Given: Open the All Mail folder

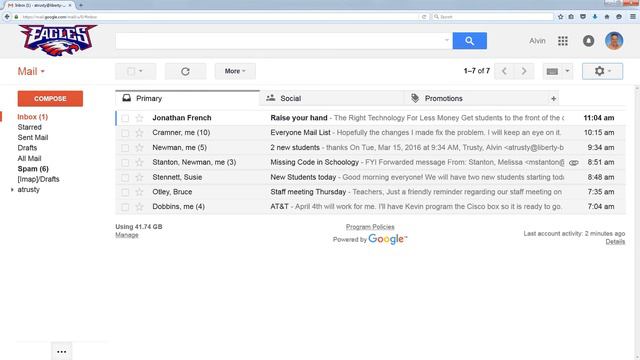Looking at the screenshot, I should click(29, 158).
